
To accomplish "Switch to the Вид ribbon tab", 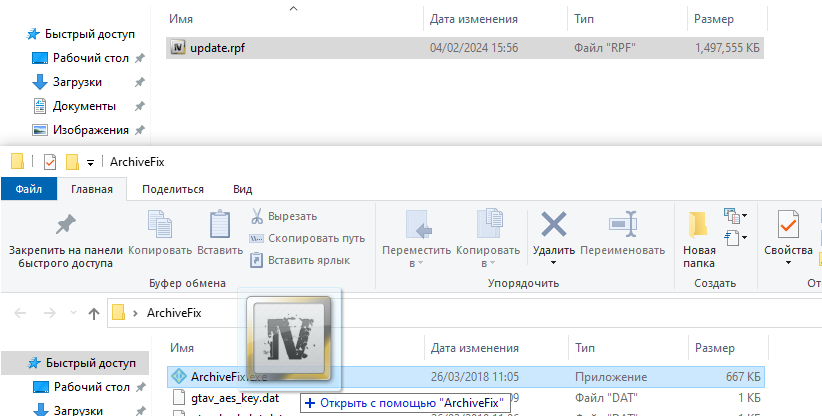I will coord(242,189).
